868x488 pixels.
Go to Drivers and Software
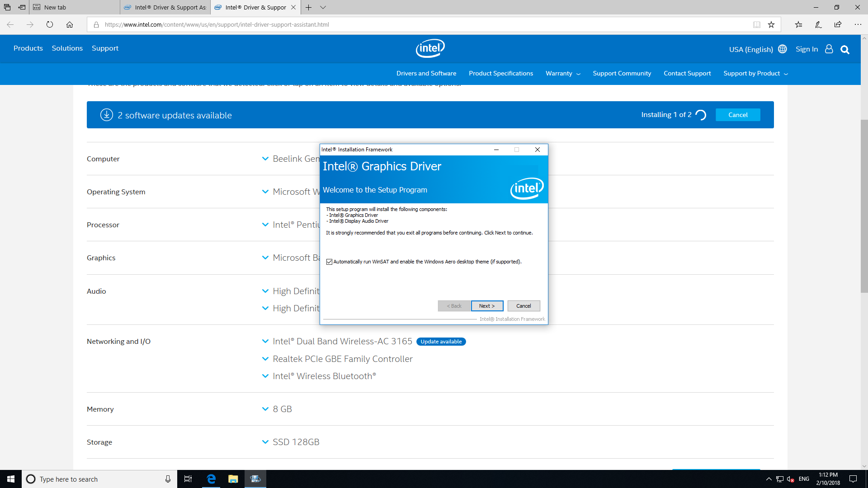(x=426, y=73)
